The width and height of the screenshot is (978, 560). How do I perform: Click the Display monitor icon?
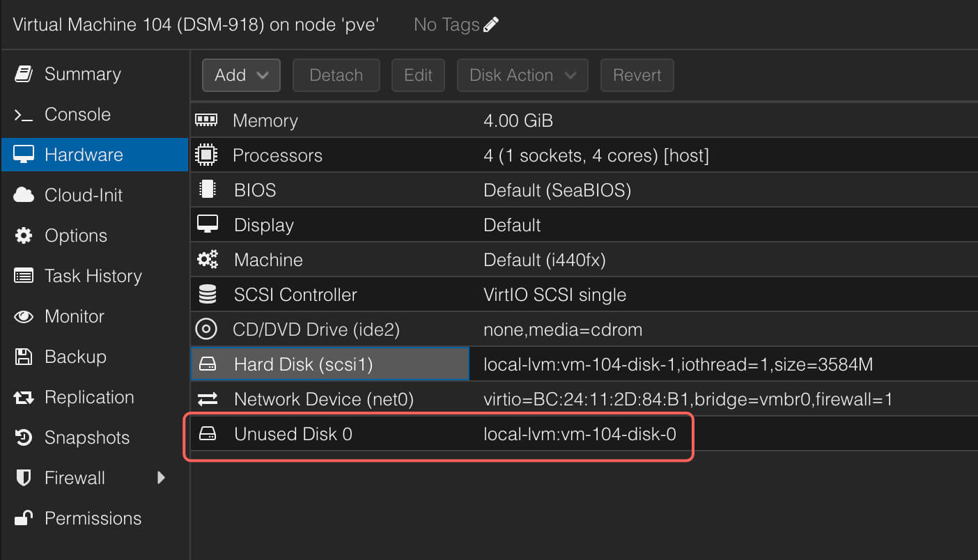[x=207, y=224]
